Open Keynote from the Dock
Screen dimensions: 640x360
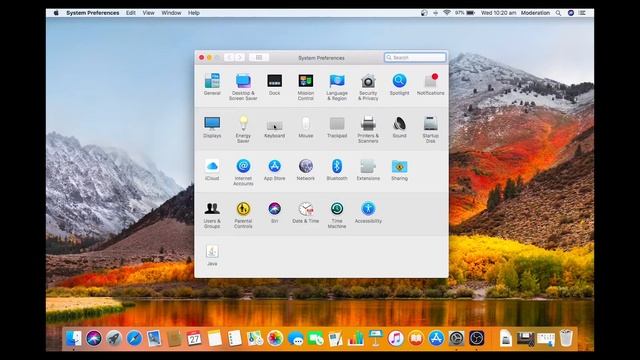click(376, 338)
